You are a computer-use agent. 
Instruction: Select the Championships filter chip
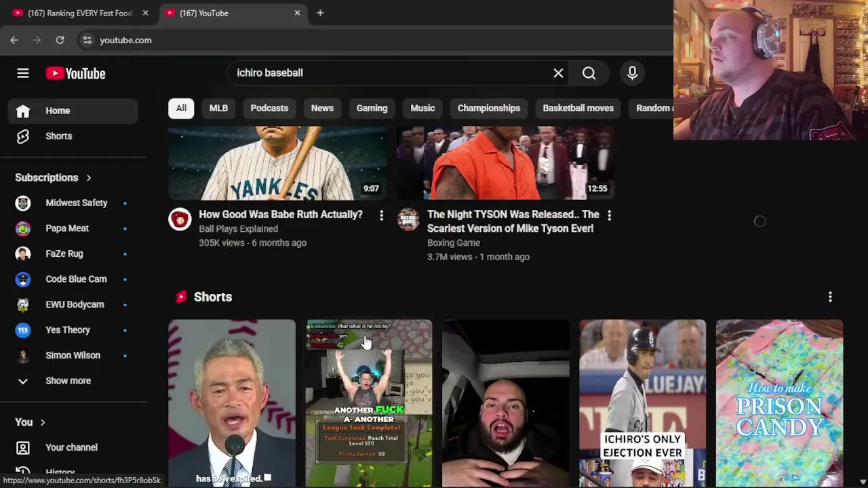pyautogui.click(x=489, y=108)
